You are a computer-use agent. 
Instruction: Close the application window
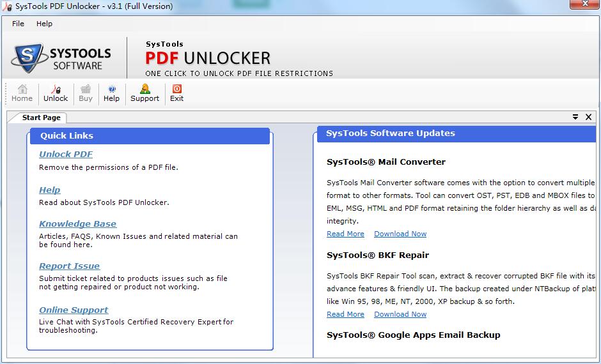tap(585, 4)
